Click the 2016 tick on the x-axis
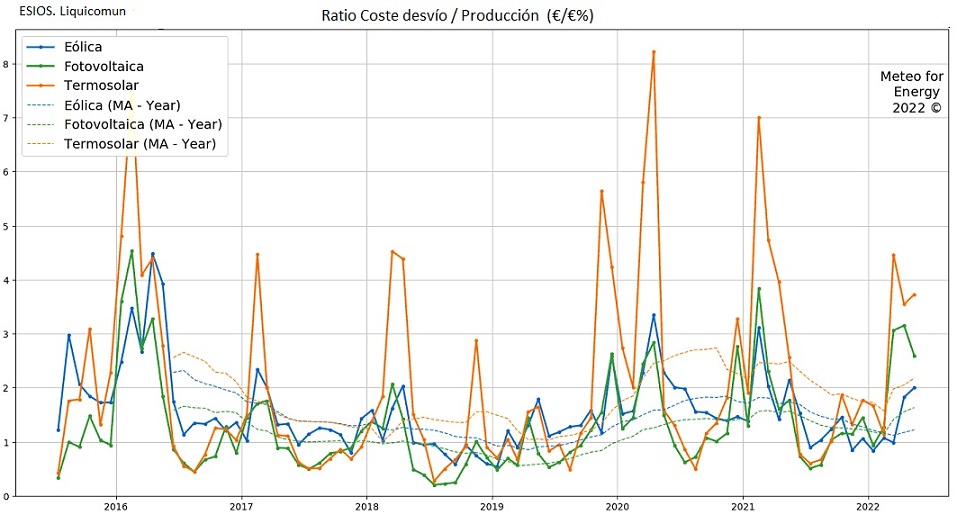Screen dimensions: 957x524 pos(116,507)
